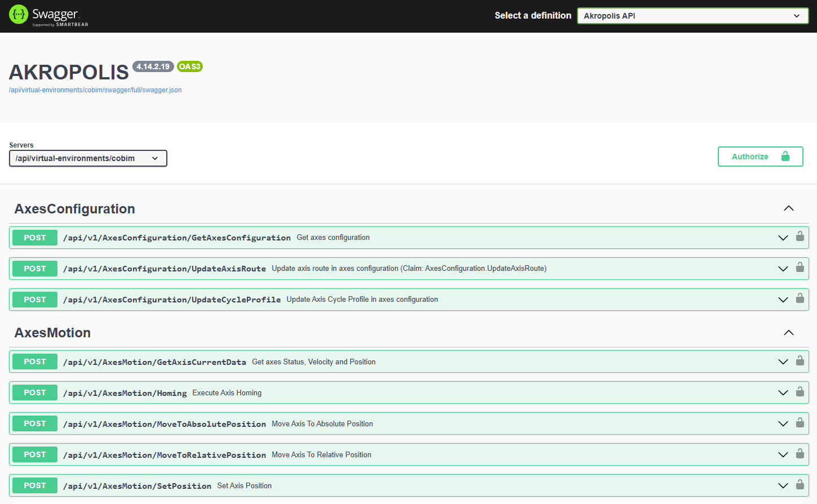This screenshot has height=504, width=817.
Task: Click lock icon on Homing endpoint
Action: coord(800,392)
